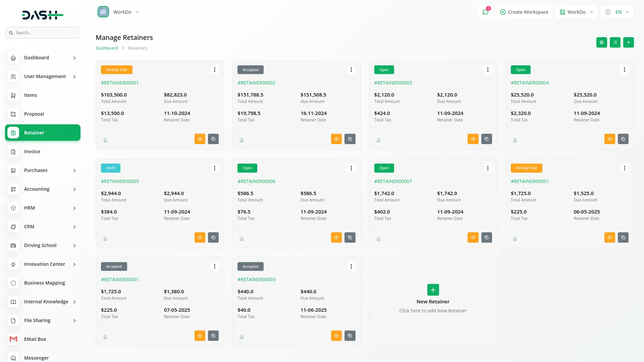This screenshot has height=362, width=644.
Task: Click the green add retainer plus icon
Action: (x=628, y=43)
